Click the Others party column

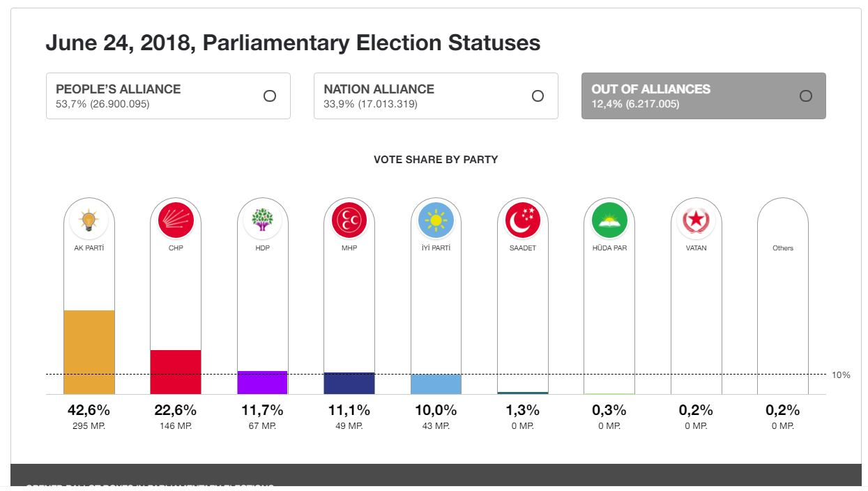(x=783, y=293)
